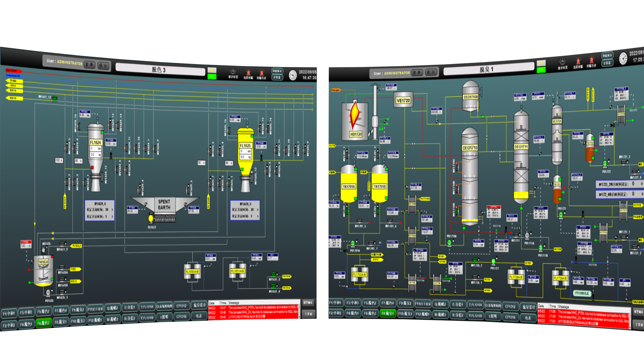Click the FL1630A/B twin filter symbol
Image resolution: width=644 pixels, height=362 pixels.
pos(192,271)
